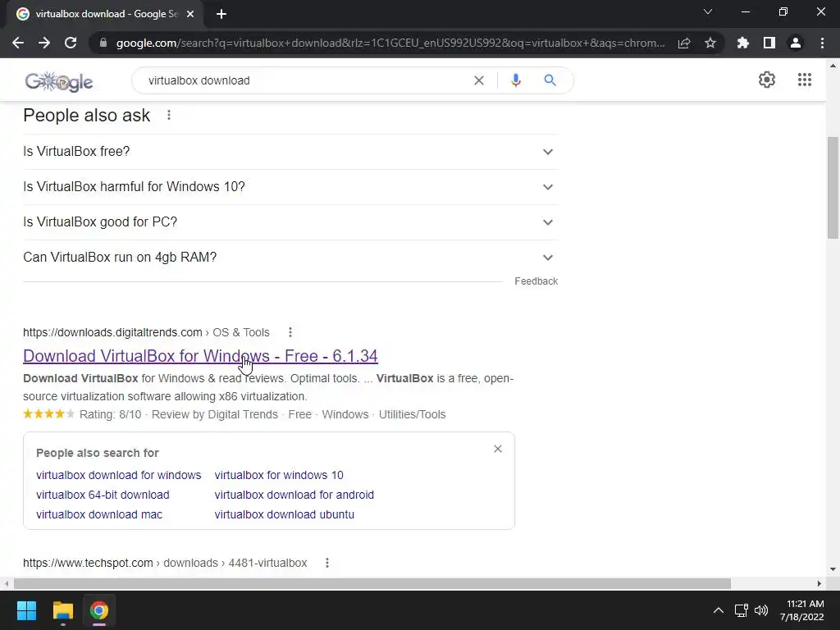
Task: Open the tab search dropdown arrow
Action: click(708, 11)
